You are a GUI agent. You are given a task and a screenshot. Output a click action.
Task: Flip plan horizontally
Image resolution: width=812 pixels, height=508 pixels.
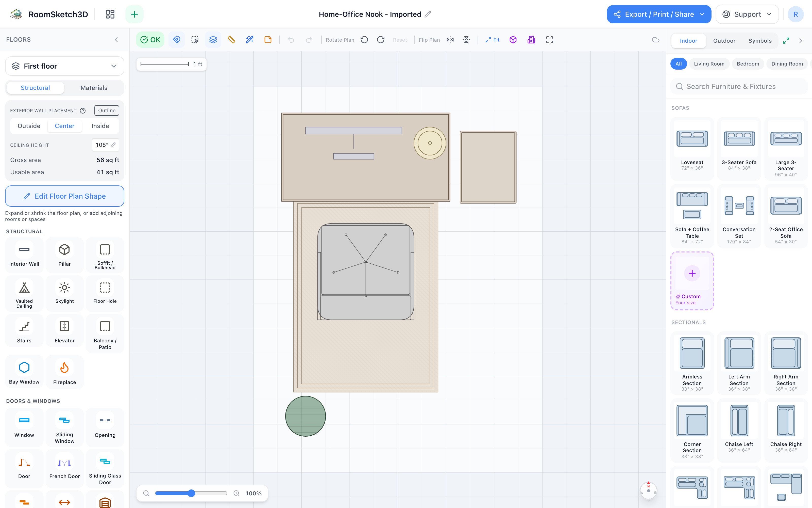[x=450, y=40]
